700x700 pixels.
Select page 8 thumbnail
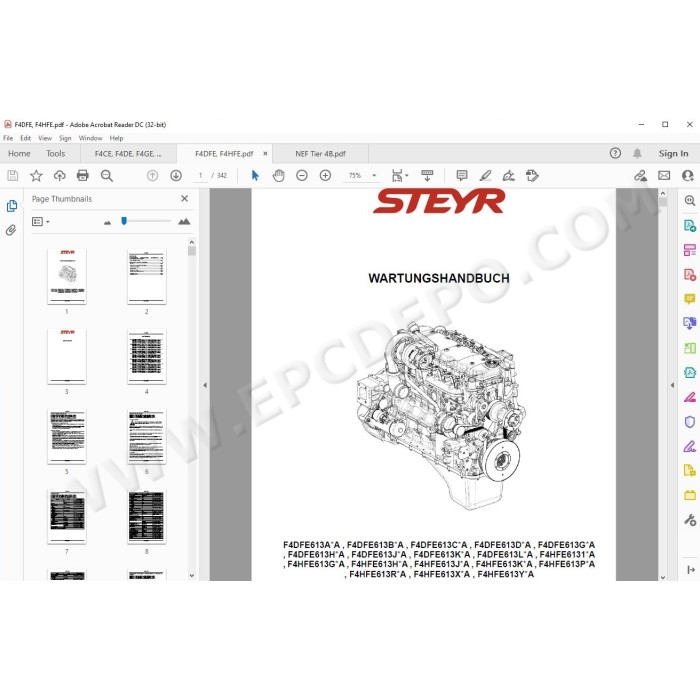[146, 517]
